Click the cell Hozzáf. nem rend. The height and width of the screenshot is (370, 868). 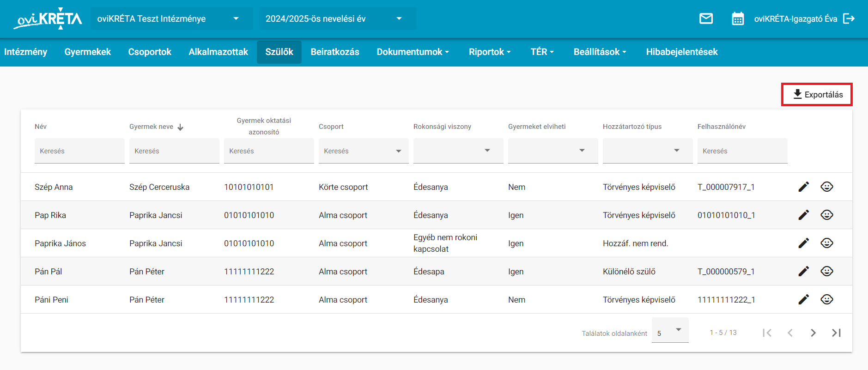tap(636, 243)
